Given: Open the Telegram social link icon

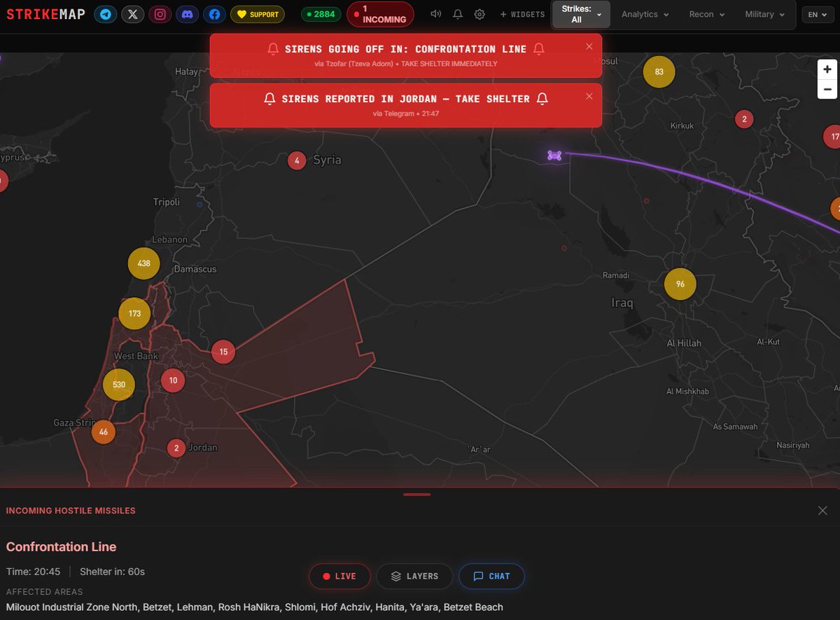Looking at the screenshot, I should click(106, 14).
